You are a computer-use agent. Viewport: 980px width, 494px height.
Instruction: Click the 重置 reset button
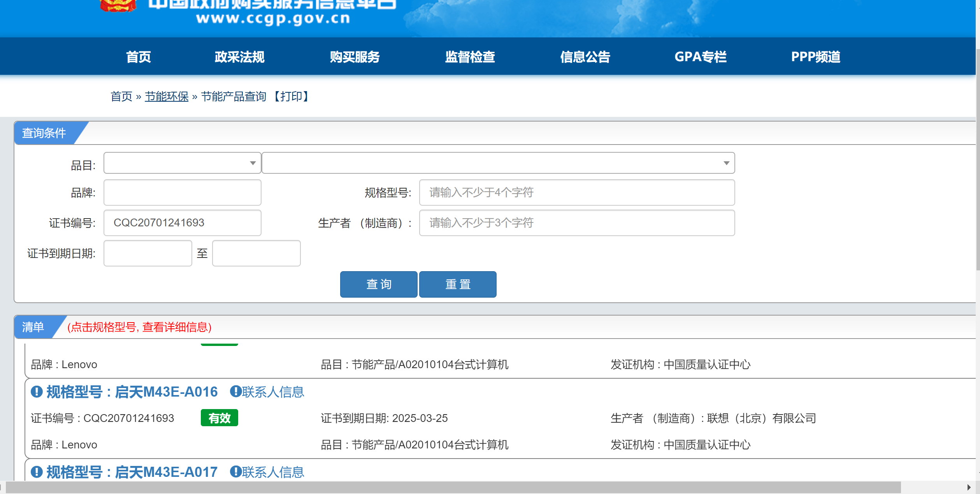pyautogui.click(x=458, y=284)
